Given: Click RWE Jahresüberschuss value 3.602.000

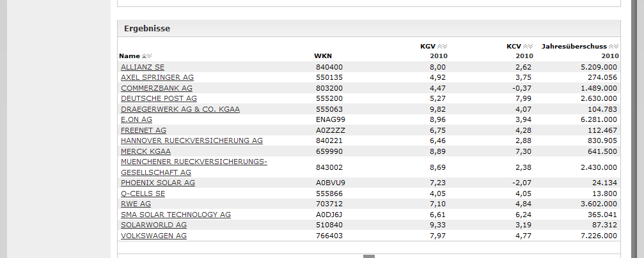Looking at the screenshot, I should pos(597,204).
